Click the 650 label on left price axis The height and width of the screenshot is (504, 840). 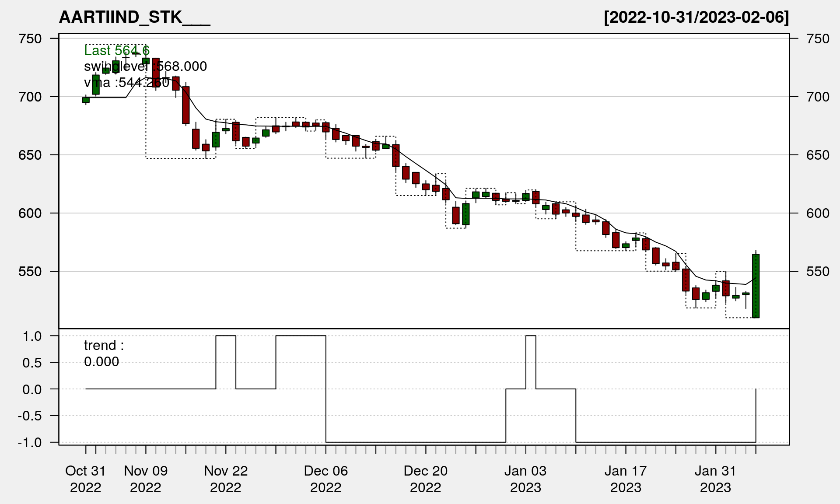coord(30,155)
